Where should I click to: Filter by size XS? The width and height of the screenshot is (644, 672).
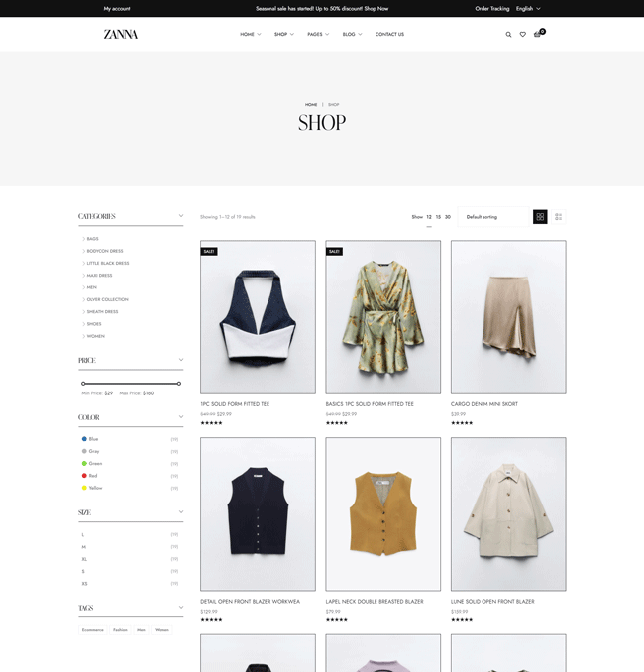[84, 584]
